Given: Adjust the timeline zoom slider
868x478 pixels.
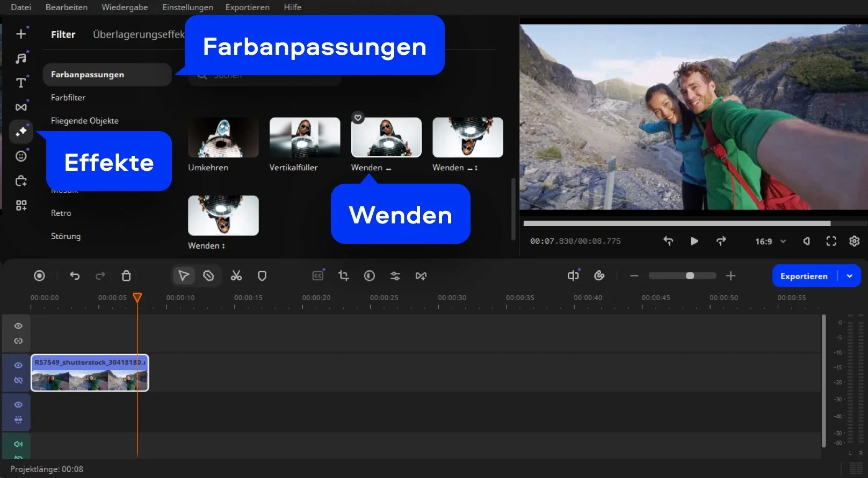Looking at the screenshot, I should click(690, 276).
